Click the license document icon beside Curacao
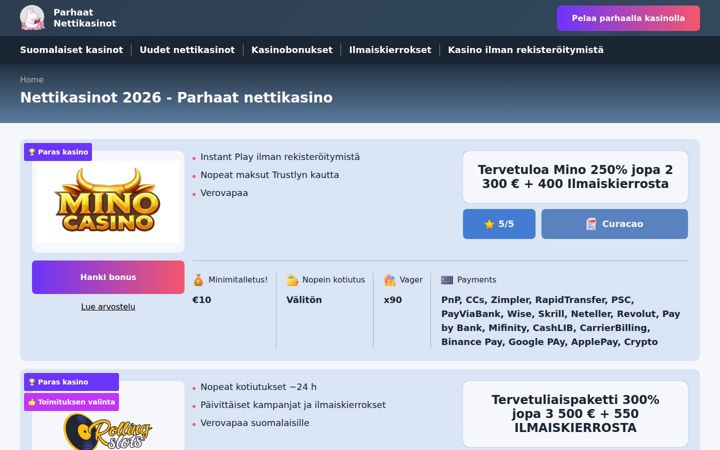 pyautogui.click(x=591, y=224)
